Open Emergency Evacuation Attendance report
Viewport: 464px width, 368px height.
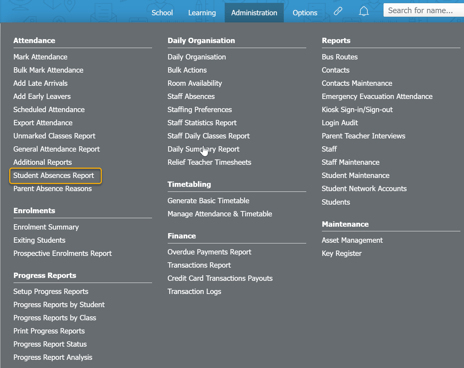pos(377,97)
